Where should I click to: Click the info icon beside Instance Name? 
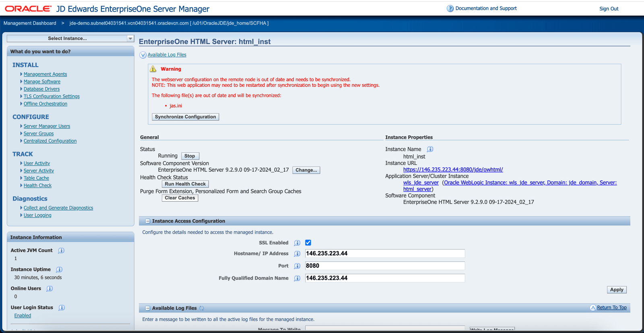pos(430,149)
